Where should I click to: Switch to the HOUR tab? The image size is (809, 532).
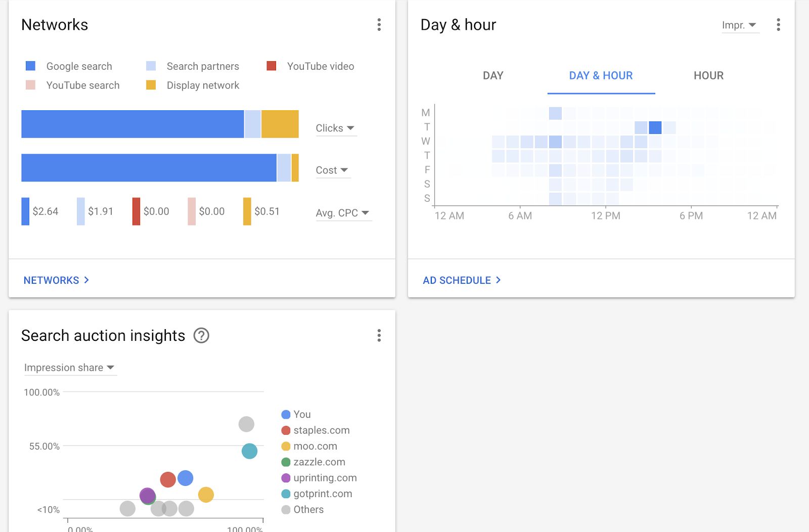[708, 75]
